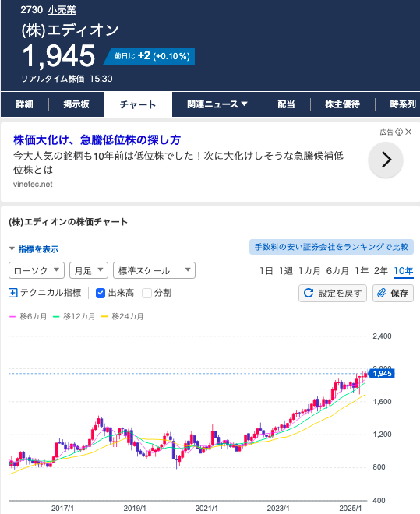This screenshot has width=420, height=514.
Task: Click the 前日比 +2 (+0.10%) badge
Action: point(150,56)
